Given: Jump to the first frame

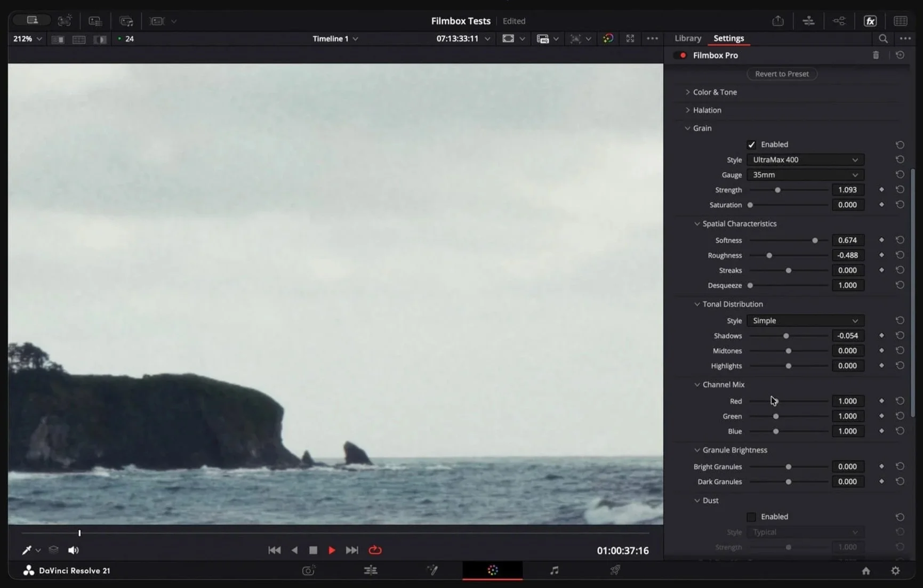Looking at the screenshot, I should point(274,550).
